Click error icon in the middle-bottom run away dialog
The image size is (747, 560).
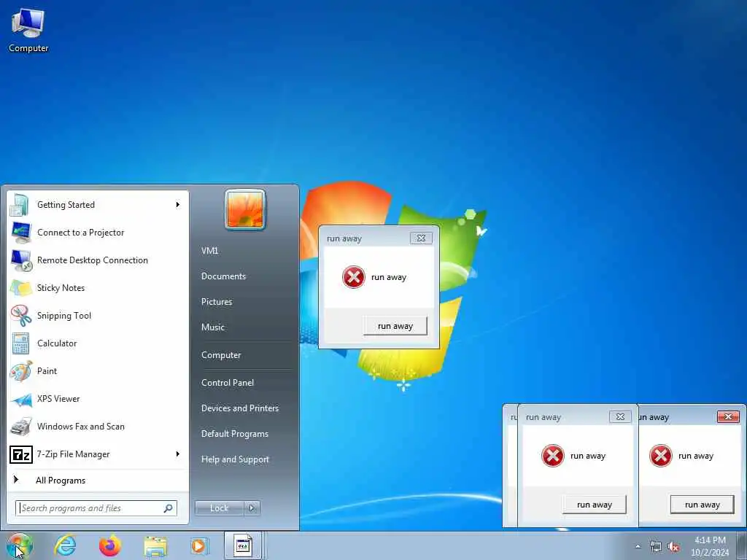(553, 456)
